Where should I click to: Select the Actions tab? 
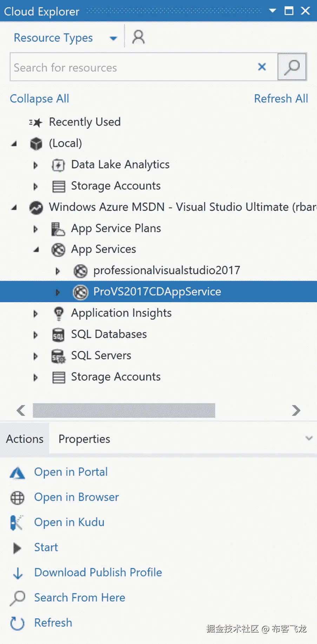tap(25, 439)
